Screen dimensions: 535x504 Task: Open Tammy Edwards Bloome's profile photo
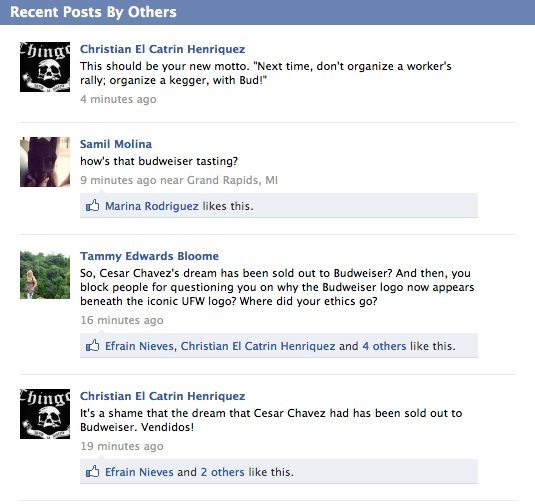[x=45, y=274]
